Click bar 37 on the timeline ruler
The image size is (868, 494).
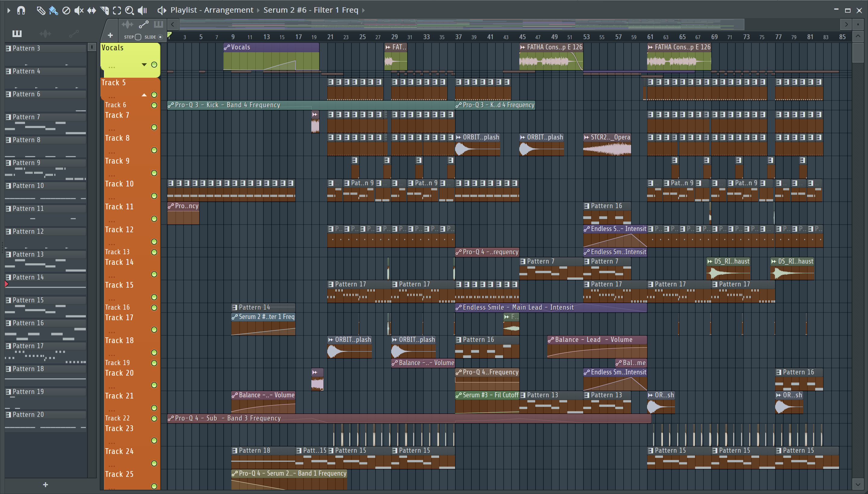point(458,37)
